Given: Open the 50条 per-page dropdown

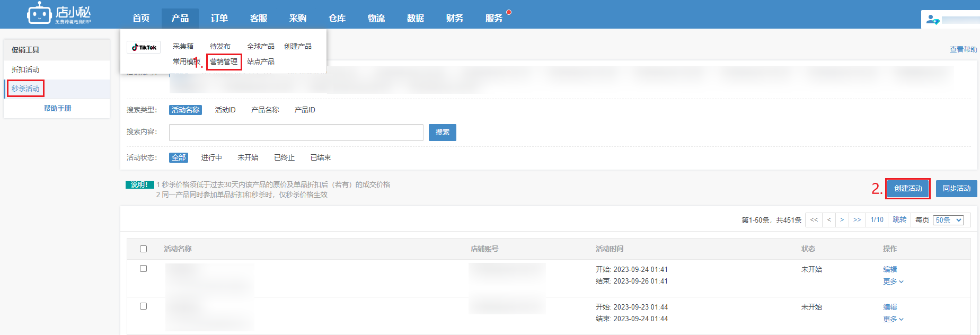Looking at the screenshot, I should [x=948, y=221].
